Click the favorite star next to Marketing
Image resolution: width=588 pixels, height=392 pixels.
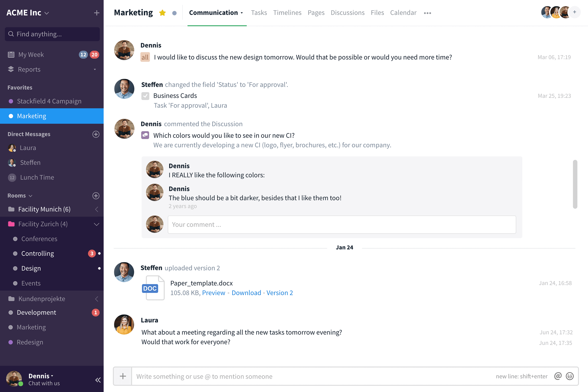click(x=162, y=13)
